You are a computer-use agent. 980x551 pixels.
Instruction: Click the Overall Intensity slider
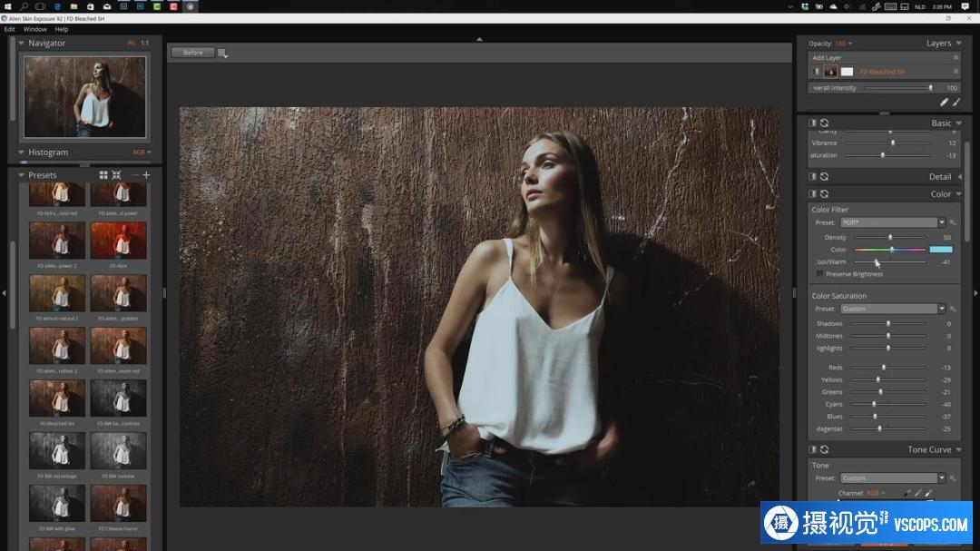[899, 88]
